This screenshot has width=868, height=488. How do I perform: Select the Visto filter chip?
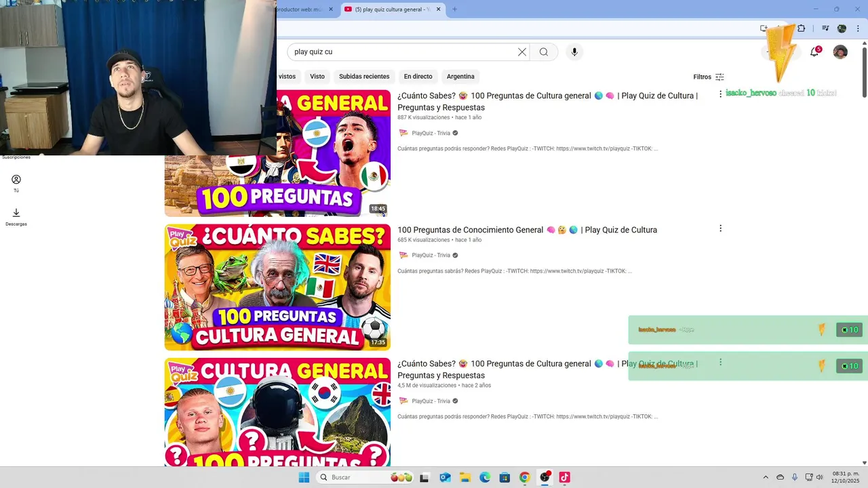click(317, 77)
